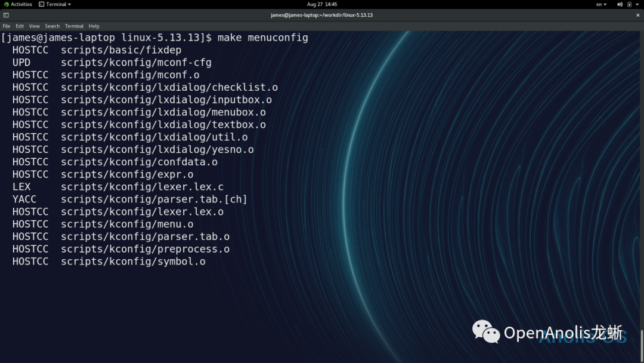Click the battery status icon

[x=629, y=4]
